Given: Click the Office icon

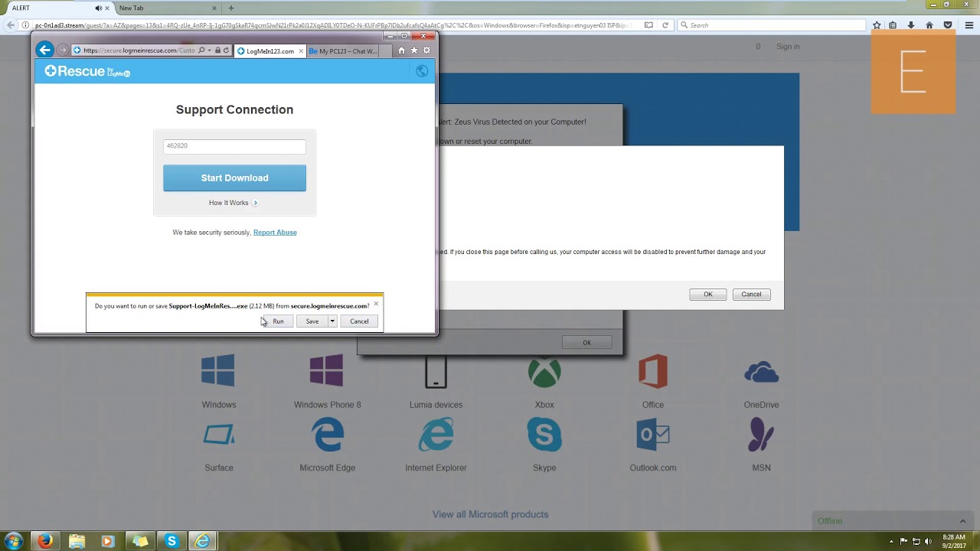Looking at the screenshot, I should point(653,371).
